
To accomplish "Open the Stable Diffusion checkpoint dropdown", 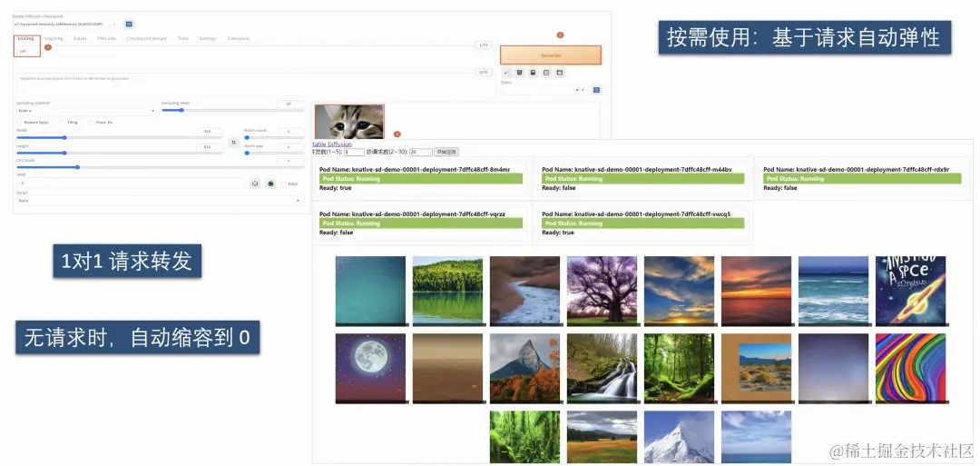I will (65, 24).
